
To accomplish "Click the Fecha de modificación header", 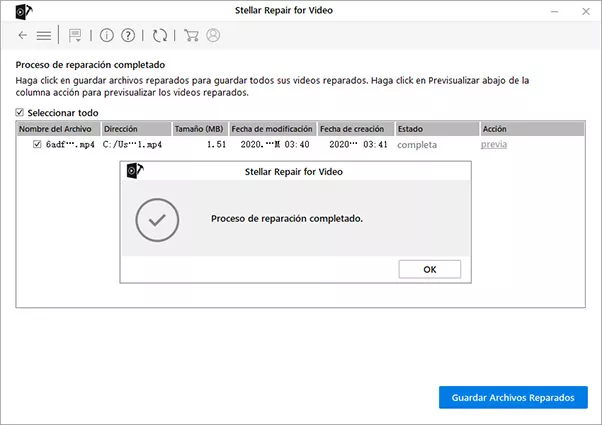I will tap(273, 129).
